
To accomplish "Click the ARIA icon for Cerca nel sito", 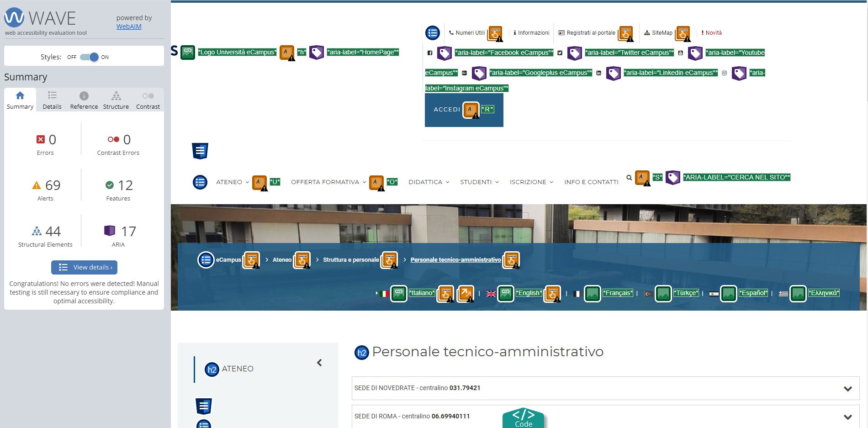I will [x=673, y=178].
